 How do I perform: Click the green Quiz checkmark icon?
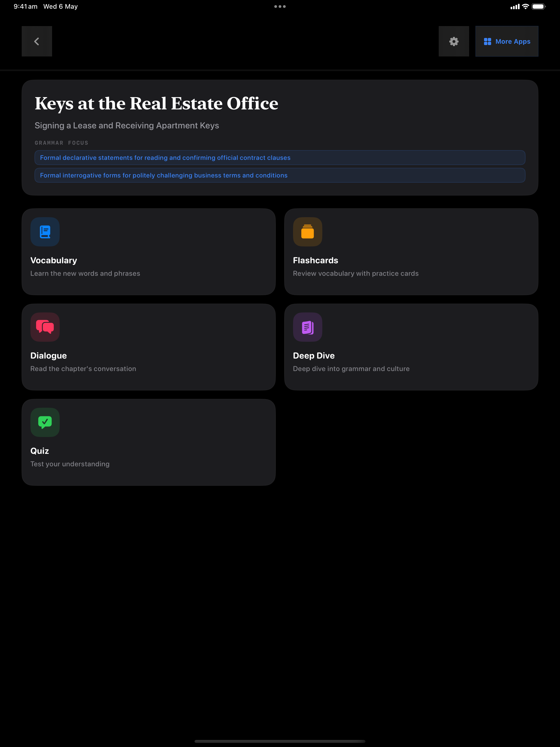click(45, 422)
